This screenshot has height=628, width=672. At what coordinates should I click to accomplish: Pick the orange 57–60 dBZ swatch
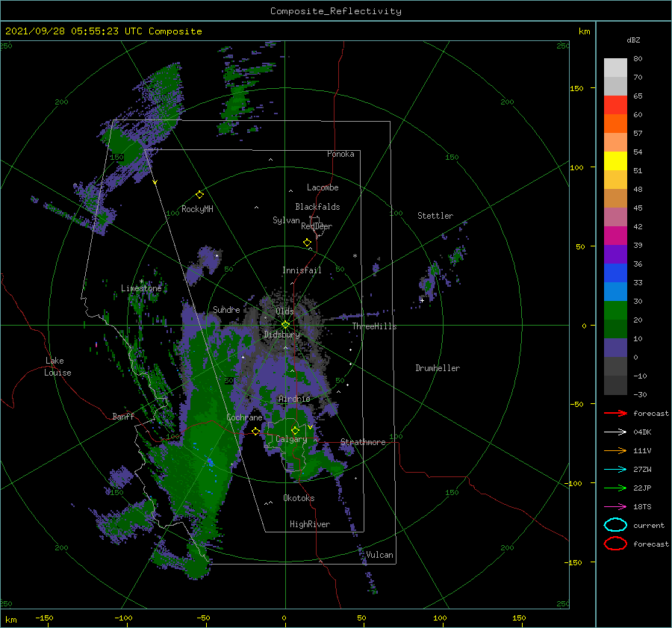coord(615,124)
